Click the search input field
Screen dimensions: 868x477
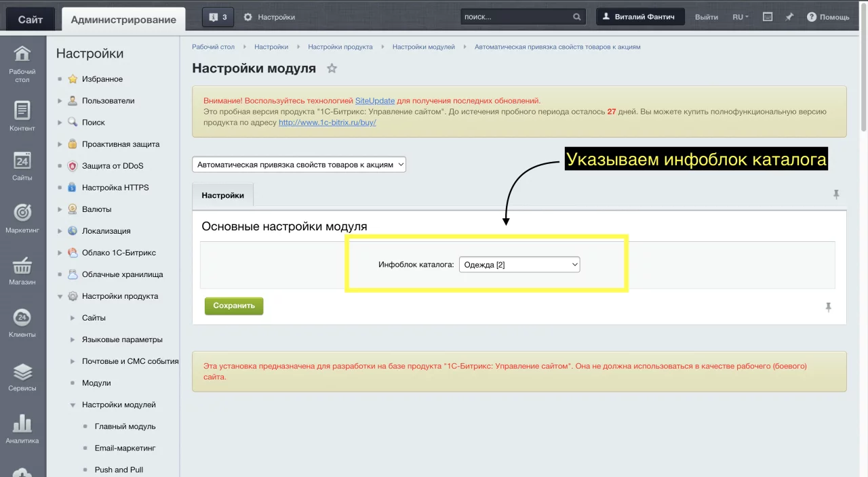tap(517, 17)
